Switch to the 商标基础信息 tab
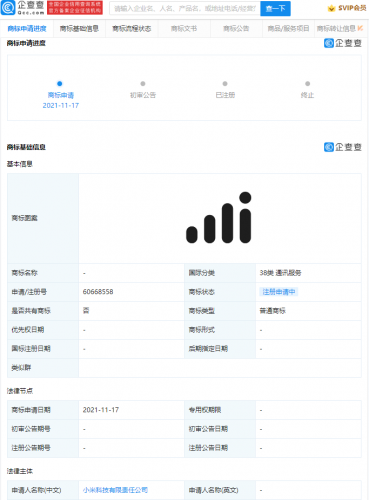 [x=79, y=29]
